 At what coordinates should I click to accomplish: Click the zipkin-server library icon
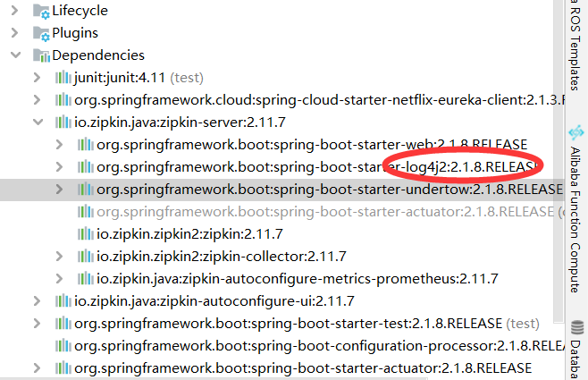(63, 122)
